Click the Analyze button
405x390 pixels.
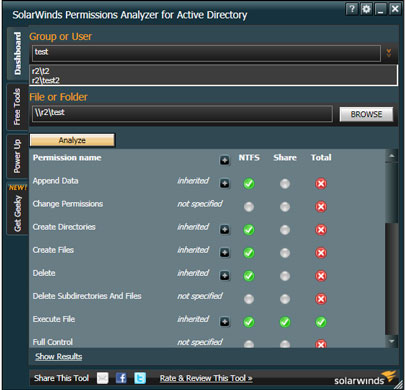pos(72,140)
